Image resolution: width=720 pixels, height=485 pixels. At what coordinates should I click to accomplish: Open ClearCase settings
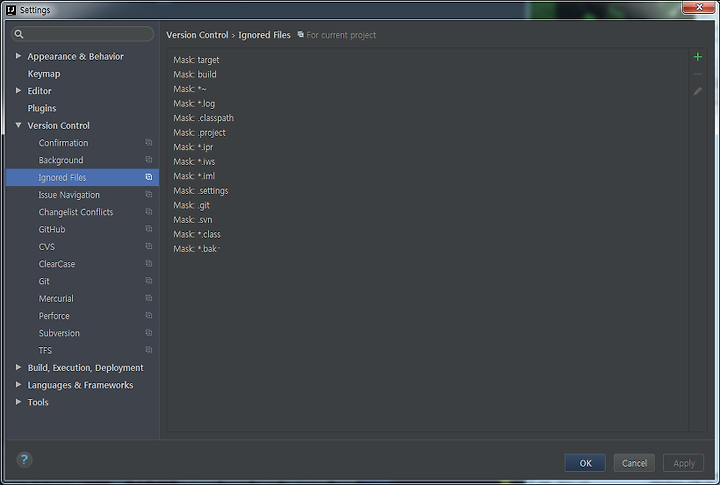coord(57,264)
